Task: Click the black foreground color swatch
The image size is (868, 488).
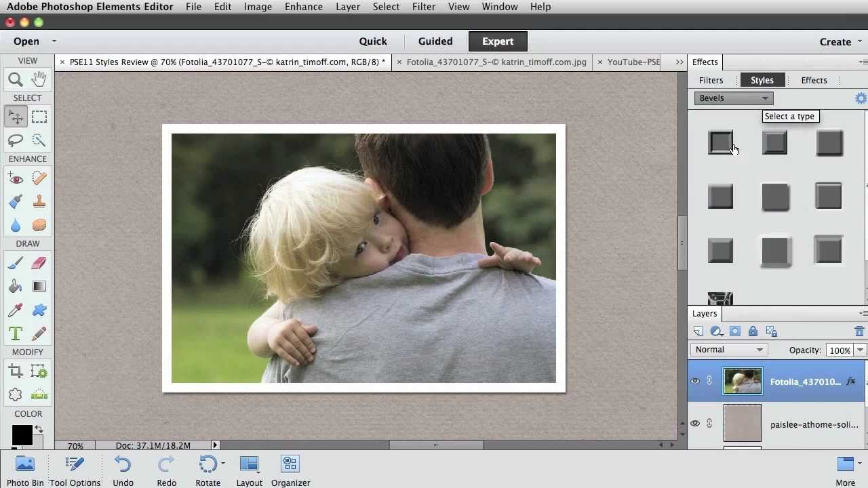Action: 22,434
